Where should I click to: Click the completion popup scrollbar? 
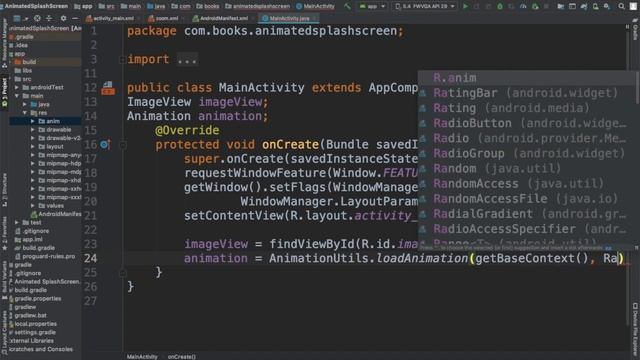(637, 88)
